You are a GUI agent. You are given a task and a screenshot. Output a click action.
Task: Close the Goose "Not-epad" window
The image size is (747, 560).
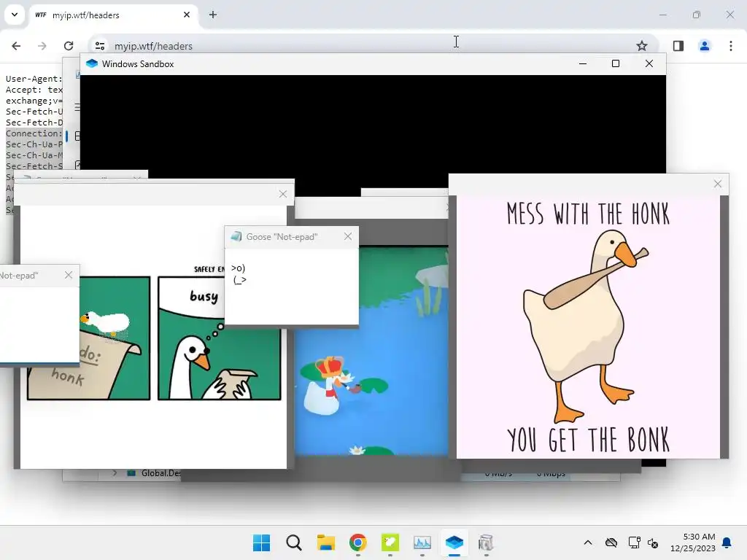click(x=348, y=237)
